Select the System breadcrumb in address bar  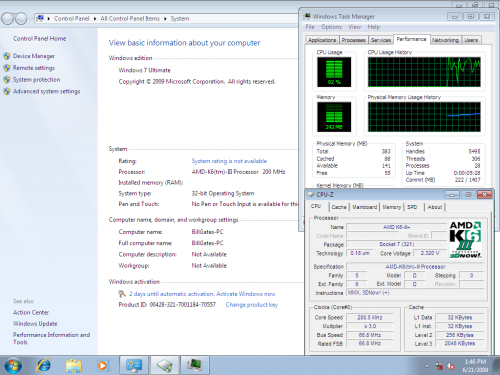pos(180,19)
